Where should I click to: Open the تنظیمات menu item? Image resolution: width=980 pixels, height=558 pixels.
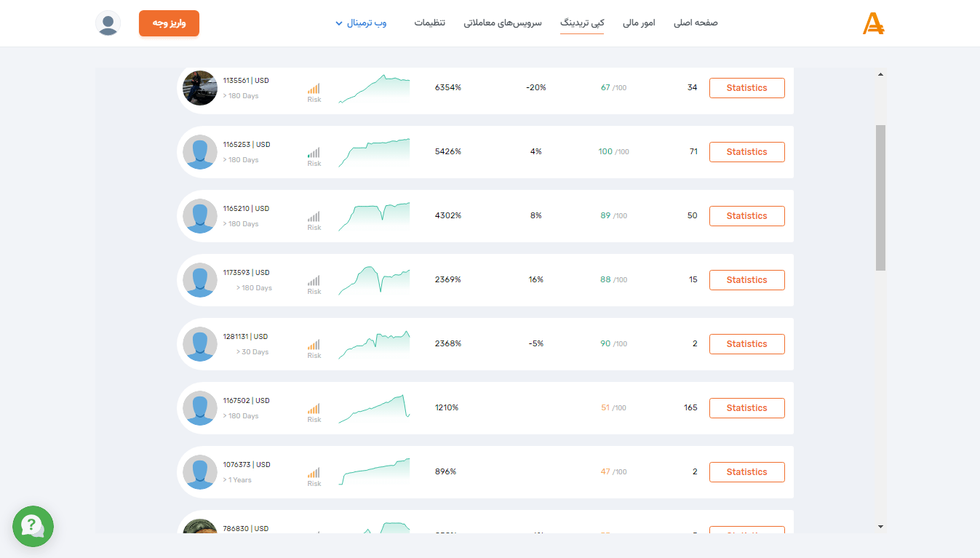[430, 23]
